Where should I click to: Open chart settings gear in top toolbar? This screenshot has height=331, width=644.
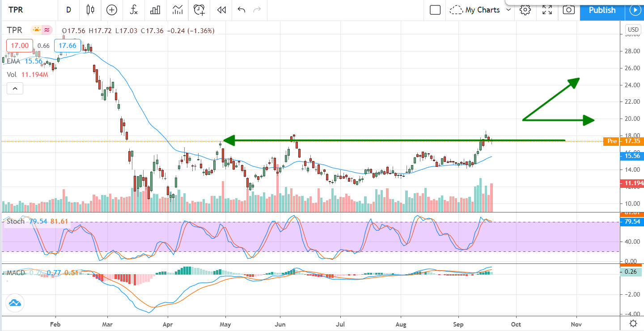click(525, 10)
